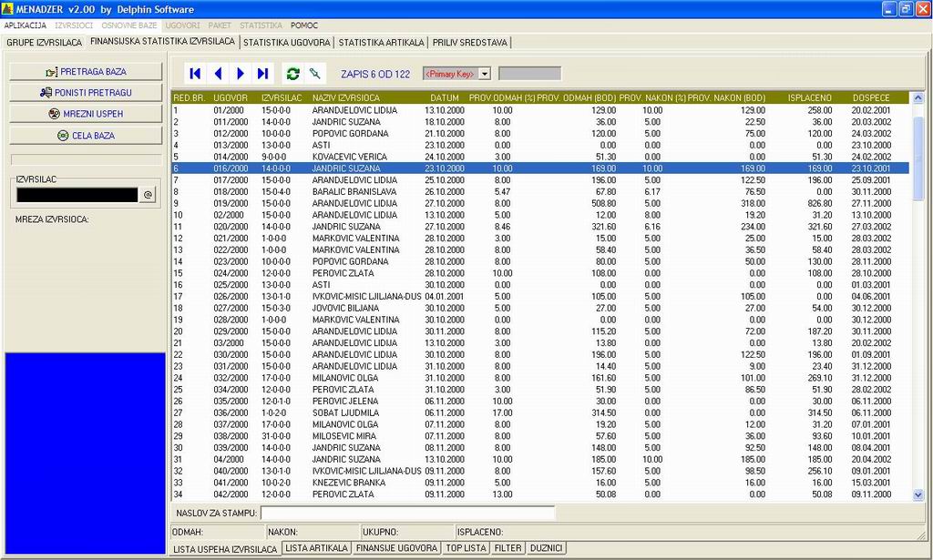Screen dimensions: 933x560
Task: Click the PONISTI PRETRAGU button
Action: pyautogui.click(x=86, y=93)
